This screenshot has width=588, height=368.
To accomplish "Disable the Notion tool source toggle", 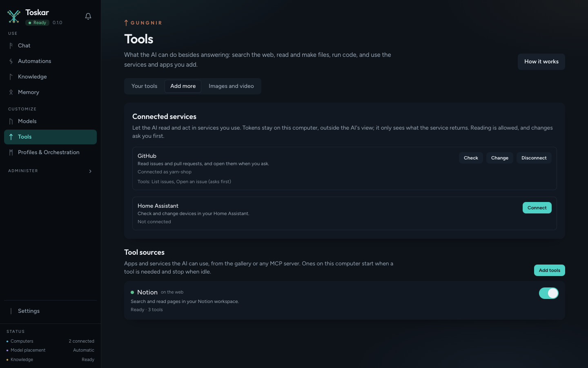I will point(549,293).
